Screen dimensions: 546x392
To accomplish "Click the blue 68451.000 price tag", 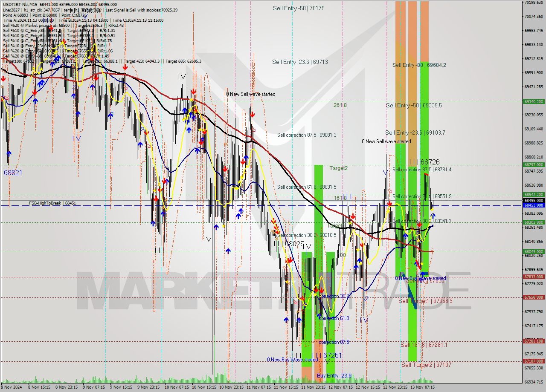I will point(534,205).
